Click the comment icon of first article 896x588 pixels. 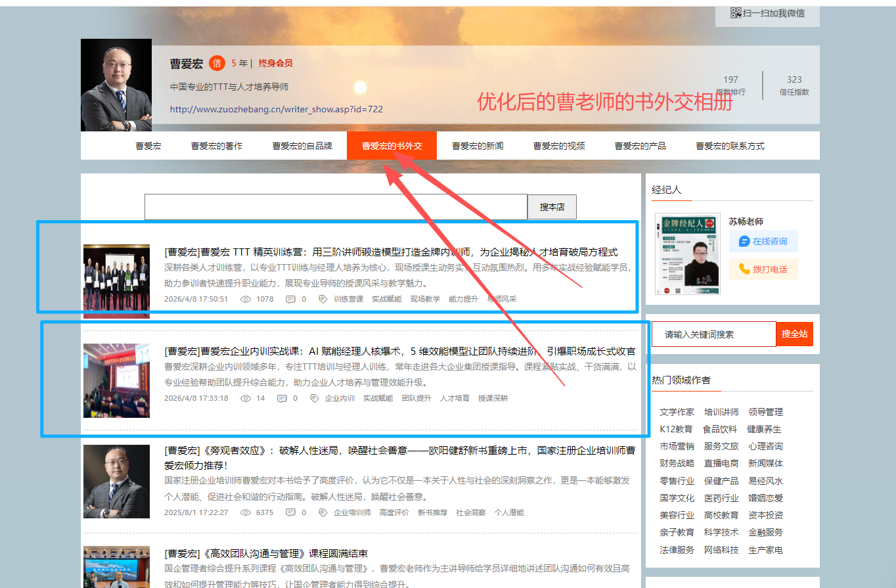point(290,299)
